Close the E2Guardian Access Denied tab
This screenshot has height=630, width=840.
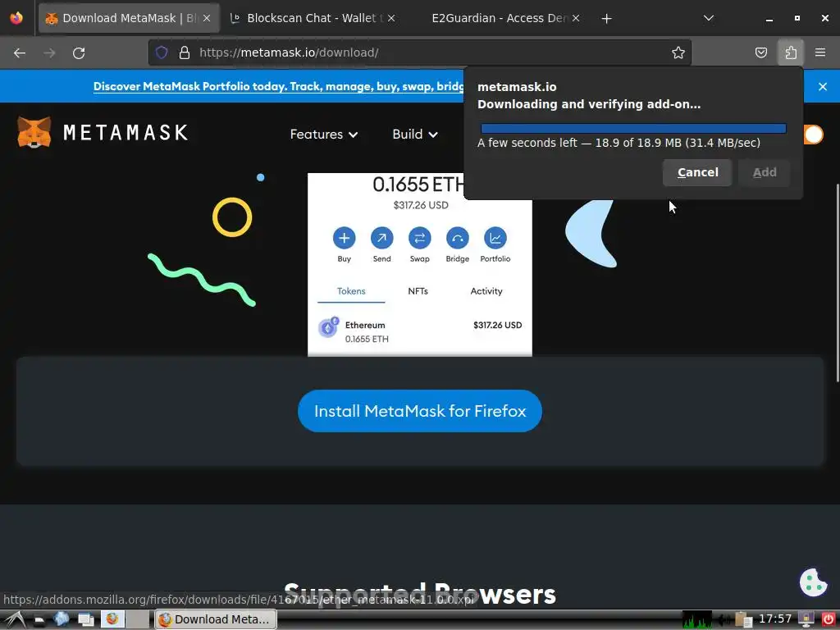tap(576, 18)
